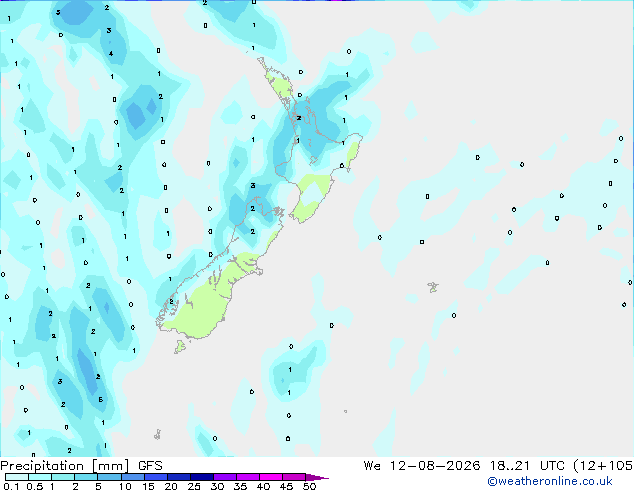Click the 1–2 mm legend color swatch
Image resolution: width=634 pixels, height=490 pixels.
point(63,477)
